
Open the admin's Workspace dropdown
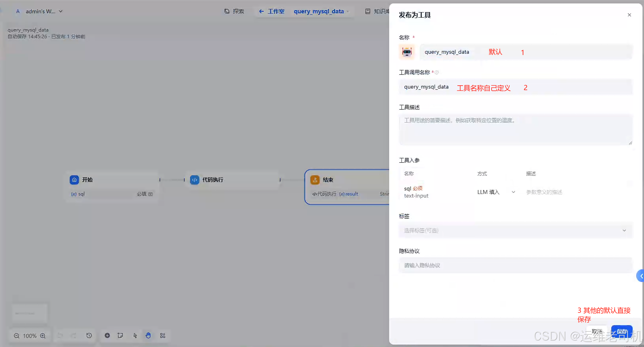click(x=39, y=11)
